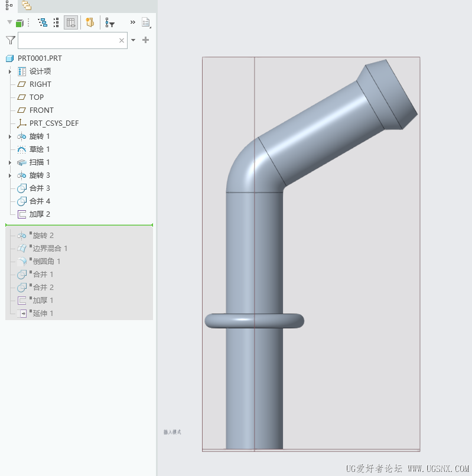Click the 旋转 3 revolve icon
This screenshot has height=476, width=472.
[22, 175]
